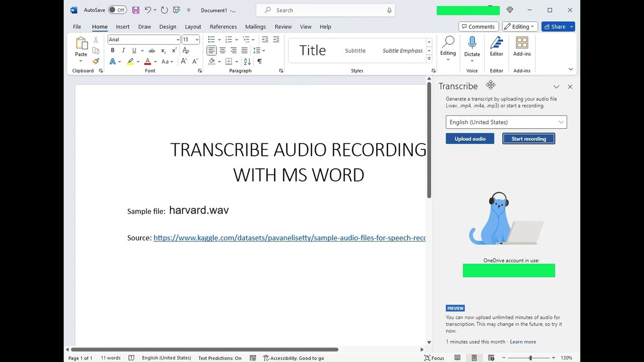Screen dimensions: 644x362
Task: Increase paragraph indent
Action: 276,39
